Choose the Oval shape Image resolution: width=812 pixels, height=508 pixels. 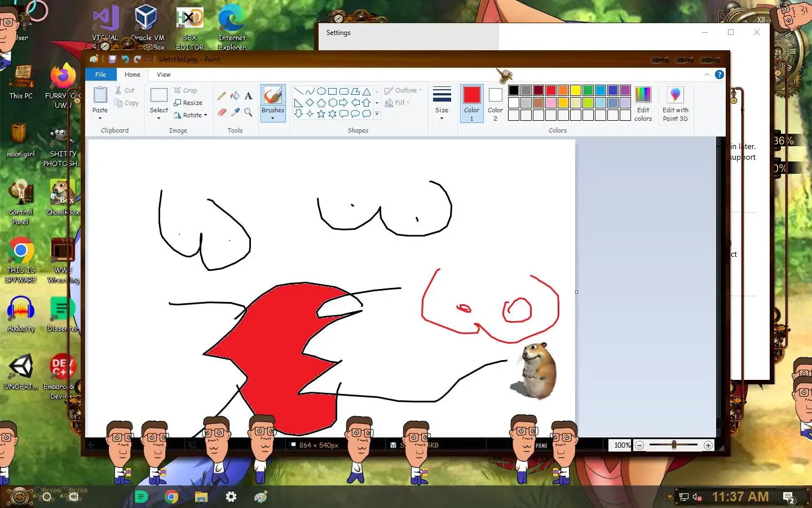(x=321, y=91)
